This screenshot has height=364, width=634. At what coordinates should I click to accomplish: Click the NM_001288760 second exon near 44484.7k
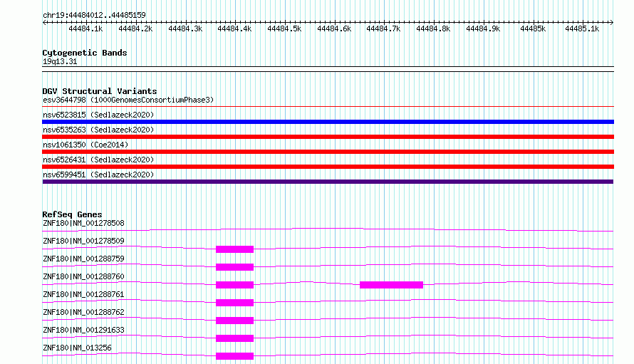click(x=391, y=285)
